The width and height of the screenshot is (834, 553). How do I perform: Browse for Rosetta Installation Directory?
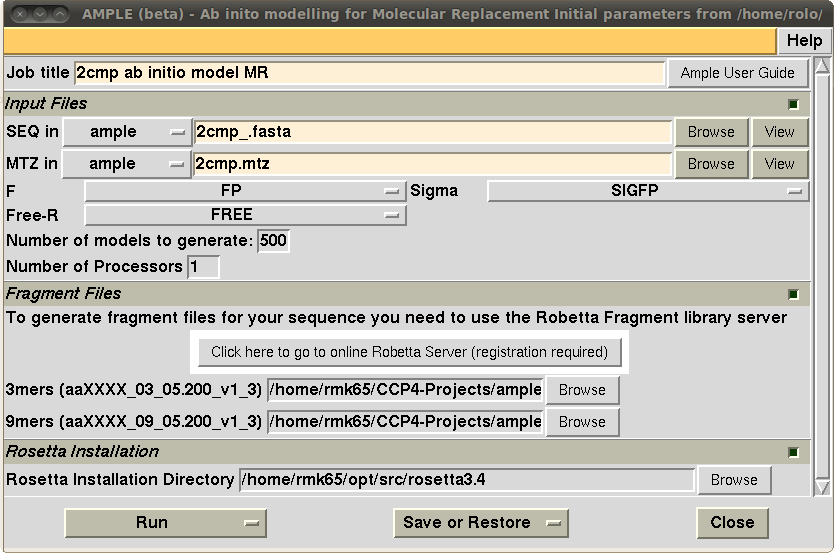pos(735,480)
